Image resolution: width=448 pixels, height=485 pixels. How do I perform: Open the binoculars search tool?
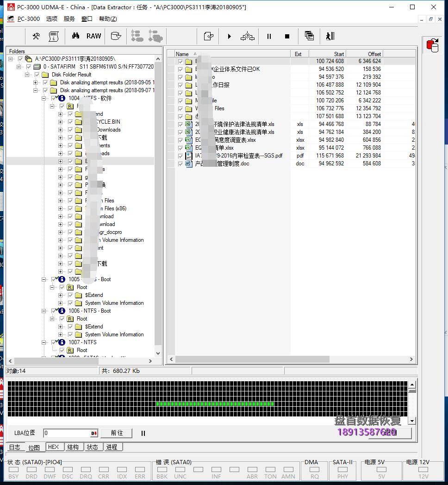coord(75,36)
